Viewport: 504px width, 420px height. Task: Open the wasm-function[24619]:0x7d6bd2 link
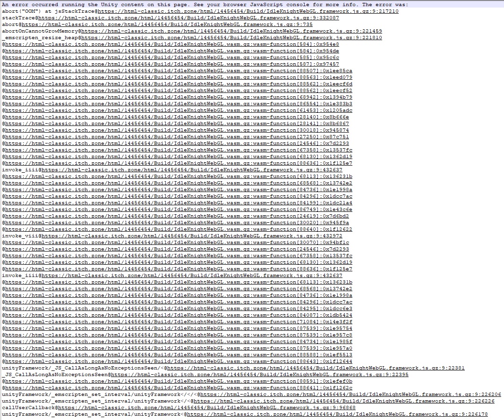click(177, 216)
